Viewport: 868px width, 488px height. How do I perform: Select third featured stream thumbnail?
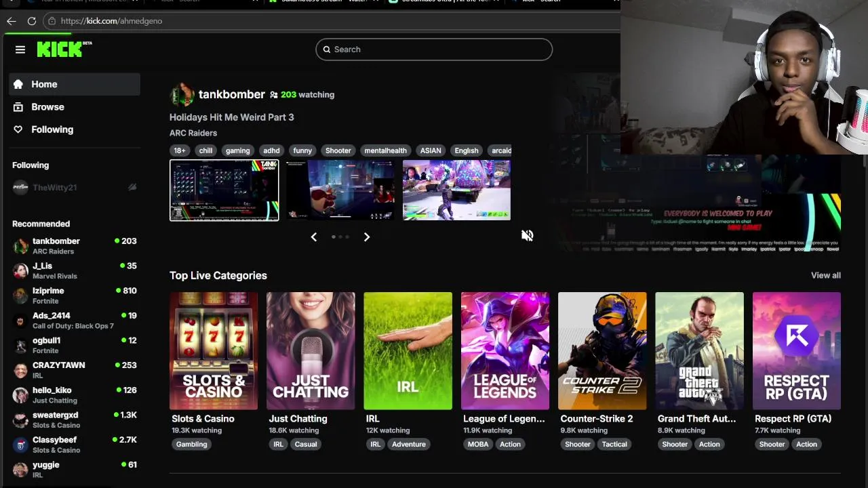coord(456,190)
